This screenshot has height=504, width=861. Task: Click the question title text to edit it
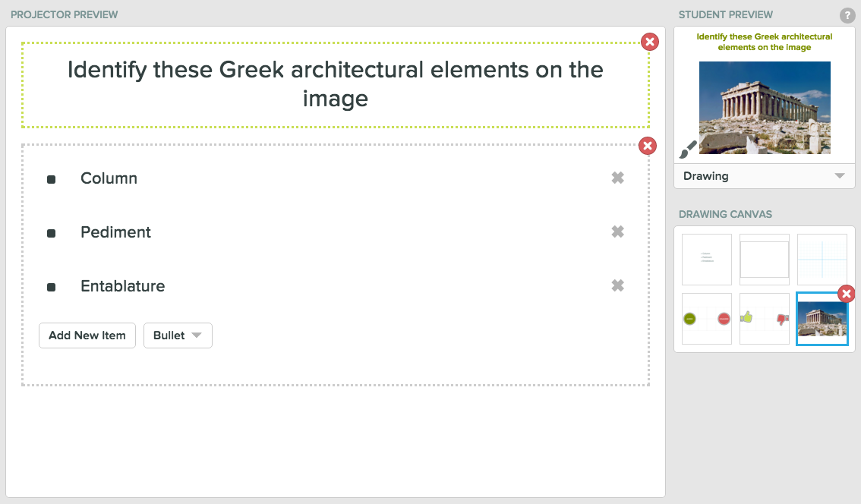336,83
